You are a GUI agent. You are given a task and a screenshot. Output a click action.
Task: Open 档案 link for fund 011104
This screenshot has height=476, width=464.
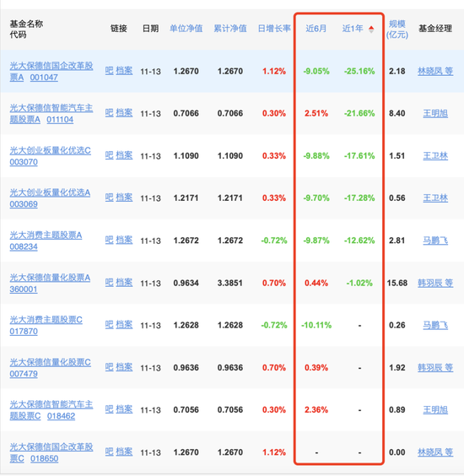124,113
